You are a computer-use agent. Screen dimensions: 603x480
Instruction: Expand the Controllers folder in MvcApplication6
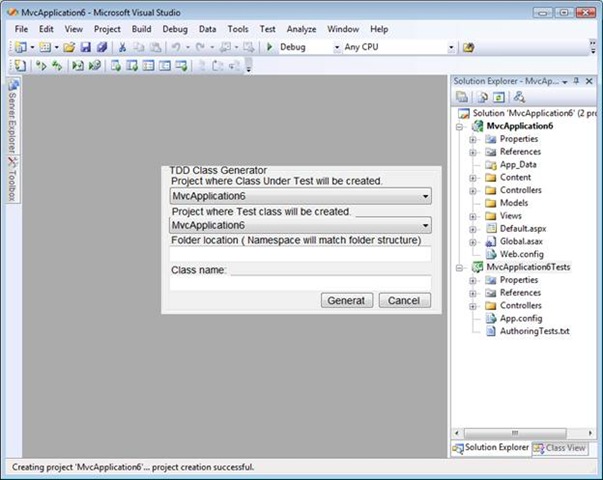click(473, 191)
